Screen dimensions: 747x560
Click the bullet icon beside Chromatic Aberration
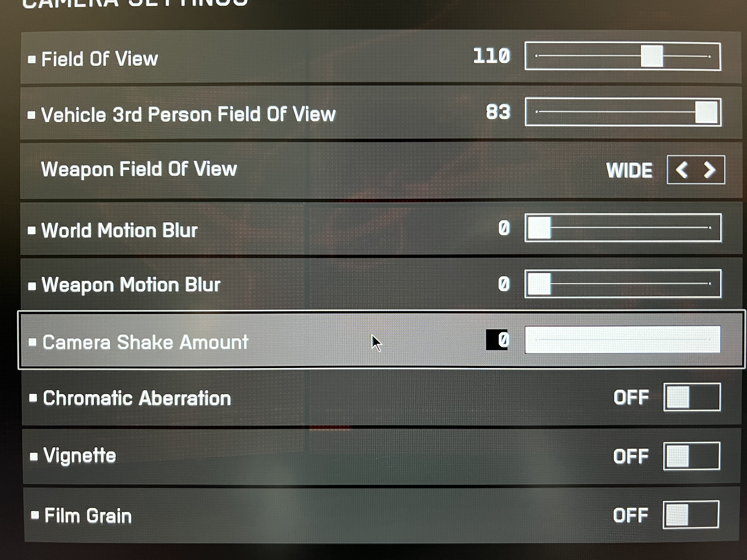click(33, 398)
